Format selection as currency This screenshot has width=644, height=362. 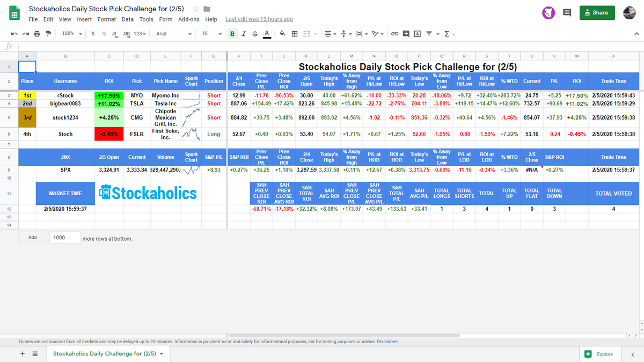pos(93,34)
